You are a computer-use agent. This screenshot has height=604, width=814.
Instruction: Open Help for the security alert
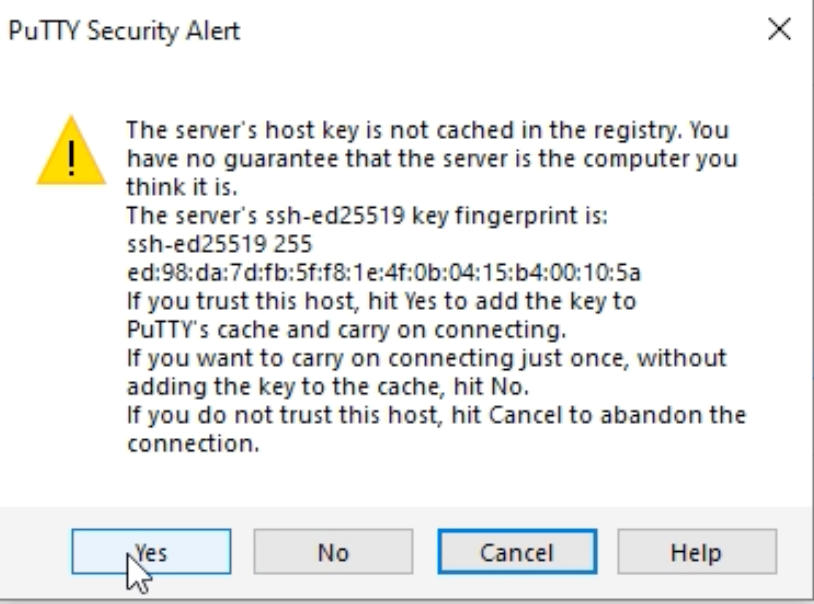pyautogui.click(x=697, y=552)
